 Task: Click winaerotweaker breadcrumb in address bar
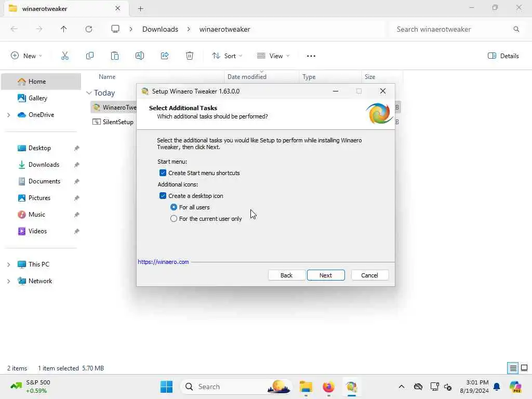point(224,29)
